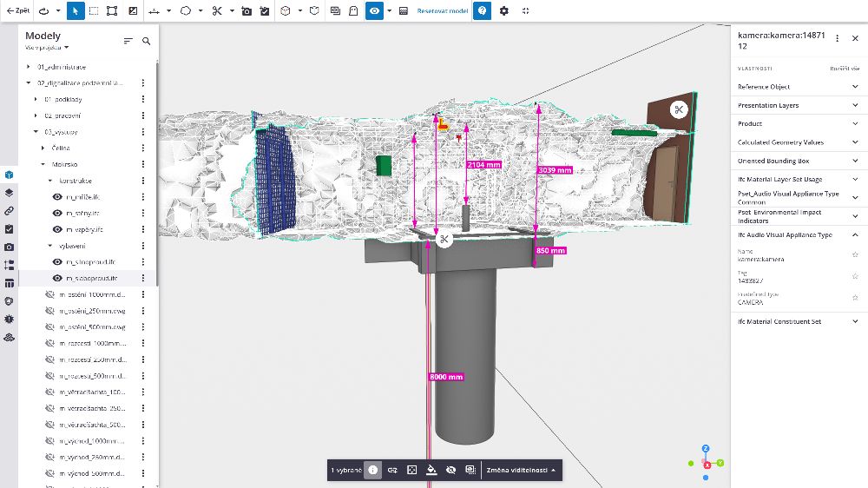Viewport: 868px width, 488px height.
Task: Click the camera snapshot icon in toolbar
Action: pyautogui.click(x=247, y=11)
